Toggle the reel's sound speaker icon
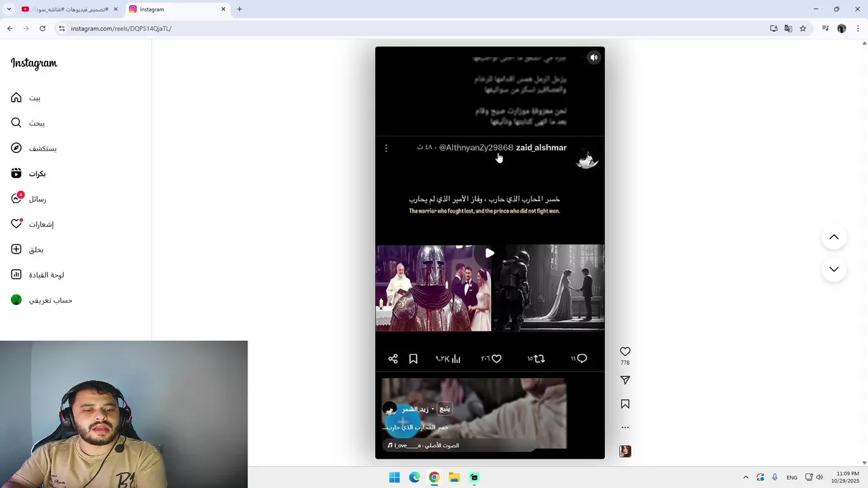This screenshot has height=488, width=868. [593, 58]
